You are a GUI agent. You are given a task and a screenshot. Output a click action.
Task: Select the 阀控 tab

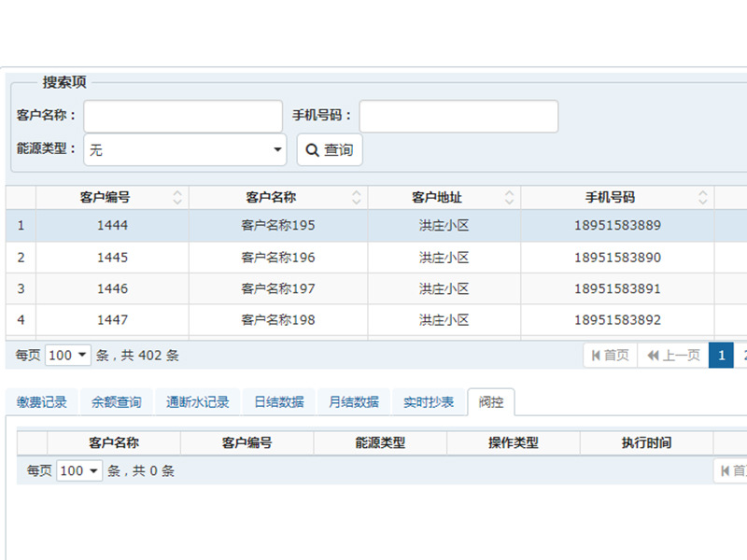tap(491, 402)
